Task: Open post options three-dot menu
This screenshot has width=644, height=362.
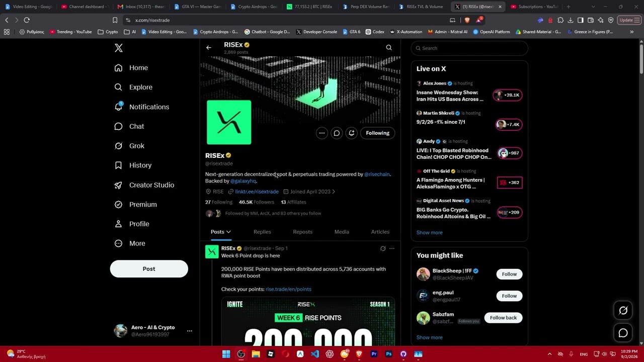Action: 392,248
